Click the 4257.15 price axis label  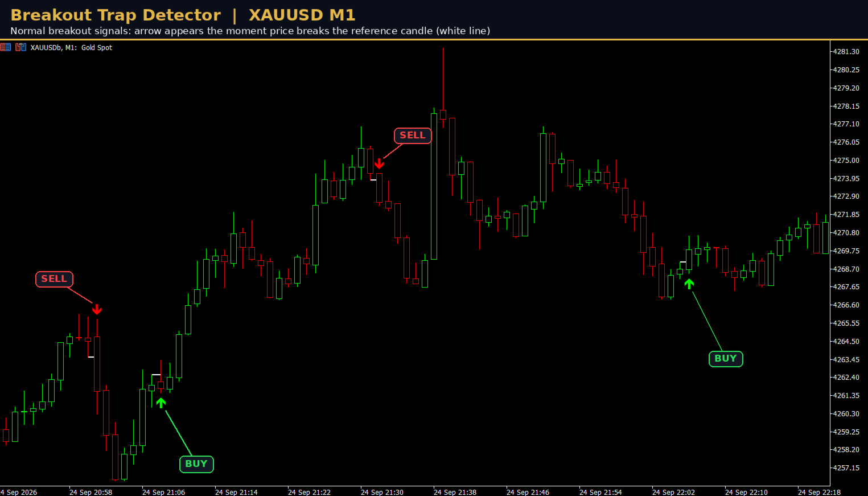coord(846,468)
